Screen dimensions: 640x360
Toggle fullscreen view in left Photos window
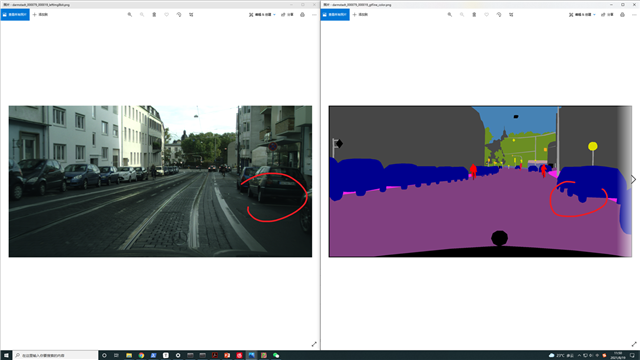coord(314,344)
